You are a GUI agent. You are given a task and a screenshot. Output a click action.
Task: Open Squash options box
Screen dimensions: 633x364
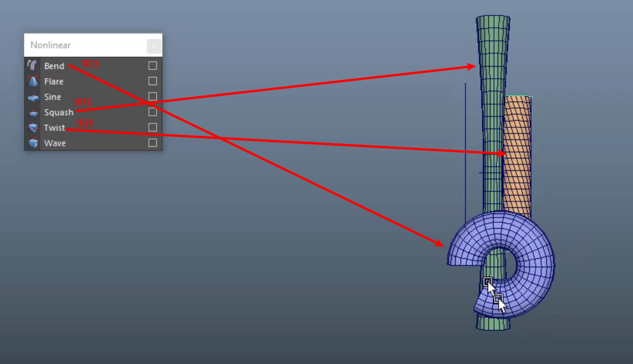click(x=152, y=112)
